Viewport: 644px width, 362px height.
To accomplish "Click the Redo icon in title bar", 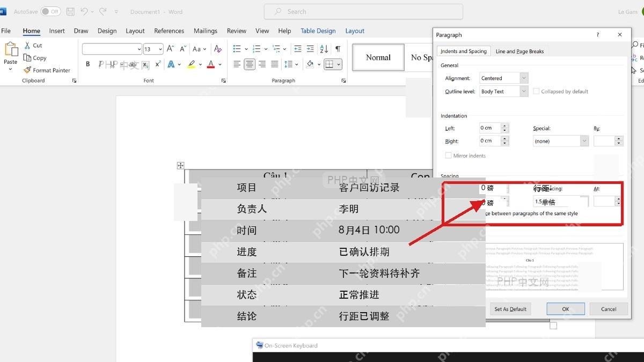I will coord(103,11).
